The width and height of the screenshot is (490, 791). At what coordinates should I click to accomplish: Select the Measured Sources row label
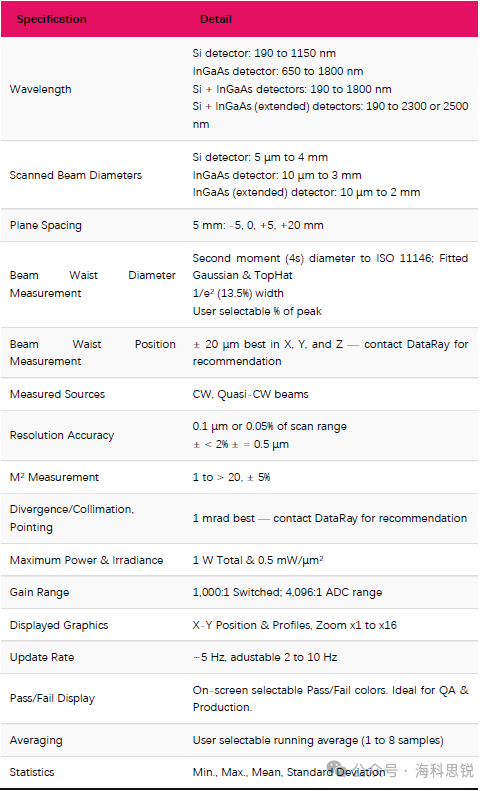[x=57, y=394]
